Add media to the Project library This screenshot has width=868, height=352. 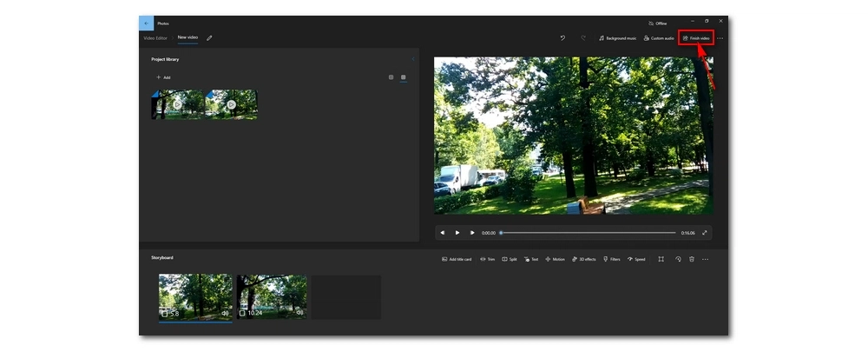[163, 77]
